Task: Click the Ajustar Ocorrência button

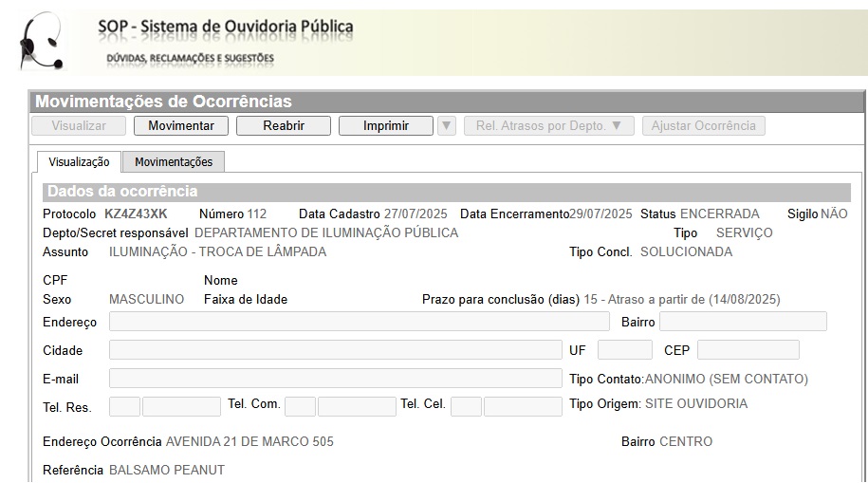Action: (x=703, y=126)
